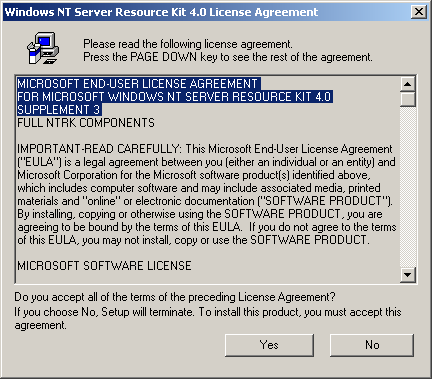Click 'Please read the following license agreement' text
This screenshot has height=379, width=432.
click(188, 44)
